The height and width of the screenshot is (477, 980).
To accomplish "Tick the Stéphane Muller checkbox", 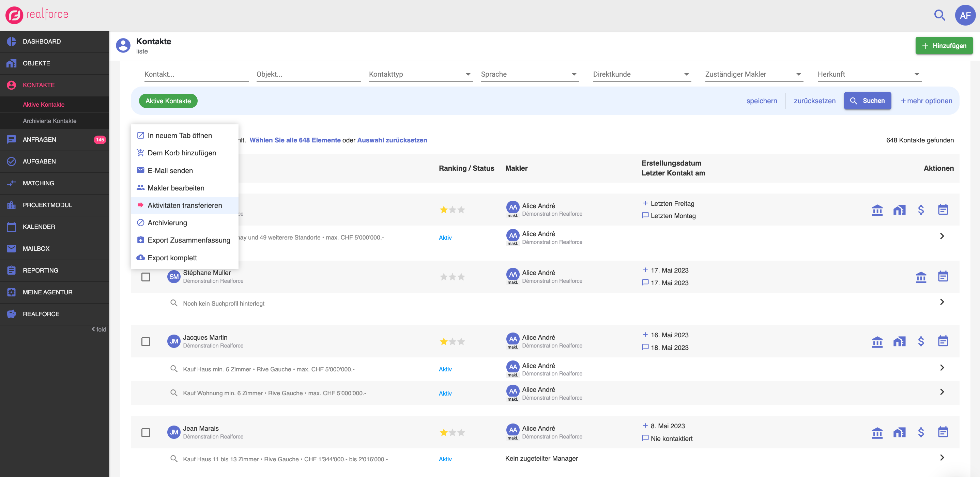I will pyautogui.click(x=146, y=277).
